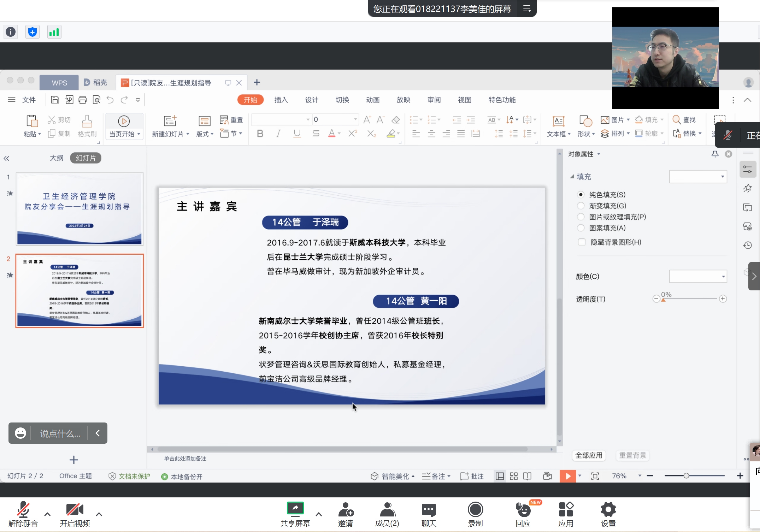Select 图片或纹理填充(P) radio option
Image resolution: width=760 pixels, height=532 pixels.
pos(581,217)
